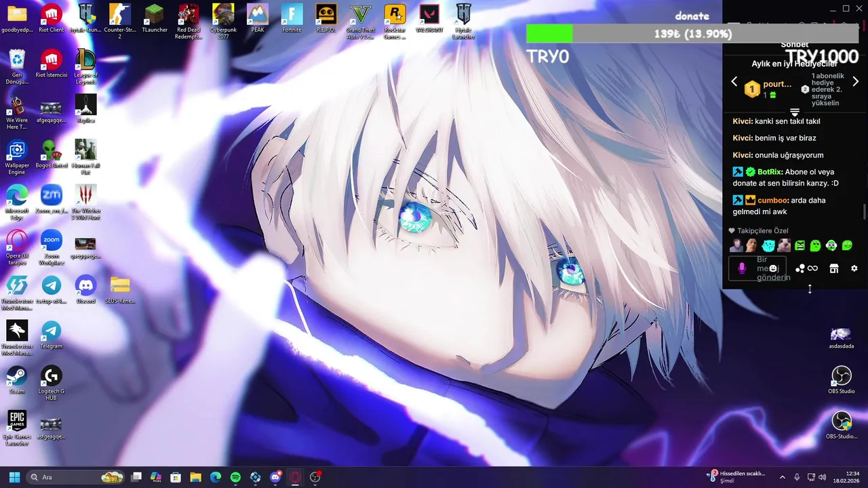
Task: Open the R.E.P.O. game shortcut
Action: pyautogui.click(x=326, y=19)
